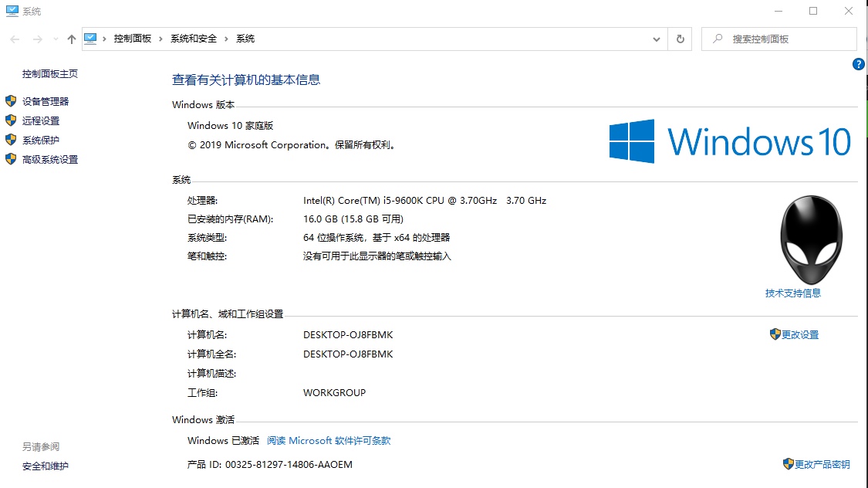Expand the address bar history dropdown
868x488 pixels.
tap(656, 39)
